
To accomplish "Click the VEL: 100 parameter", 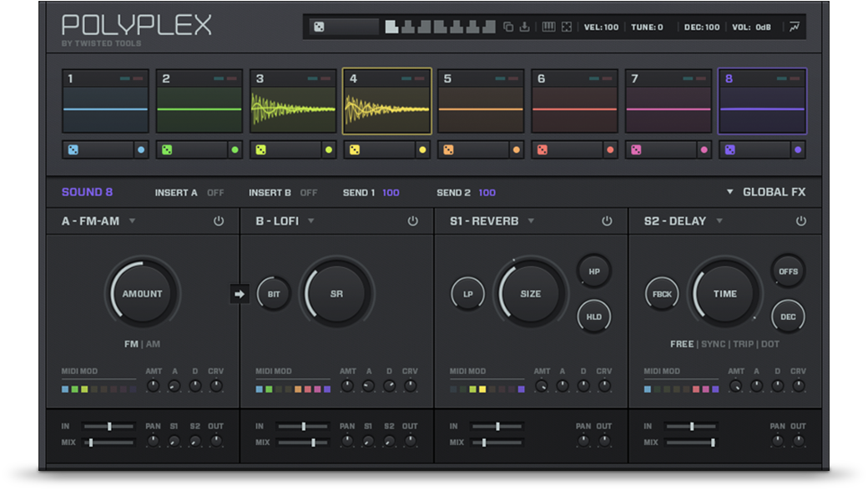I will pyautogui.click(x=601, y=27).
